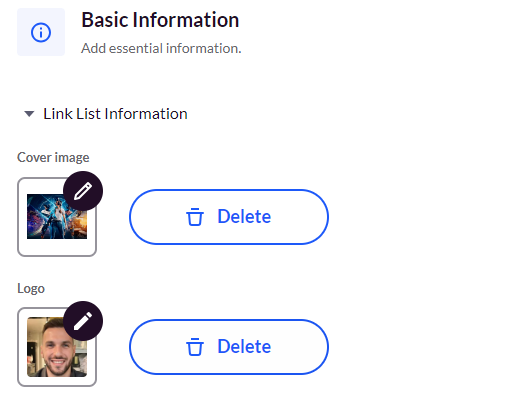
Task: Click the 'Add essential information.' subtitle
Action: pyautogui.click(x=161, y=48)
